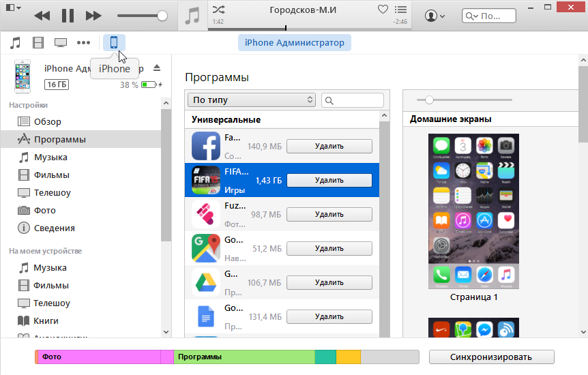The height and width of the screenshot is (375, 588).
Task: Click 'Удалить' button for FIFA app
Action: 329,180
